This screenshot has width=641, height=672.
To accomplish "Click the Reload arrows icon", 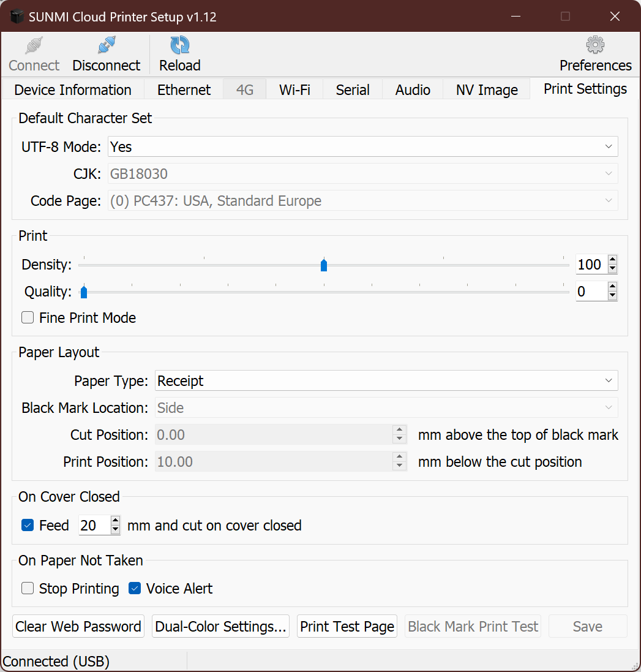I will click(179, 46).
